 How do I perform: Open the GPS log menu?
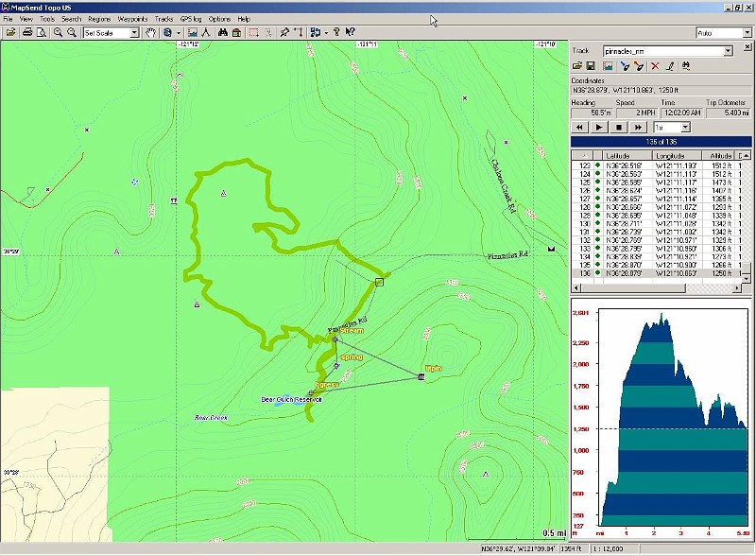(191, 19)
